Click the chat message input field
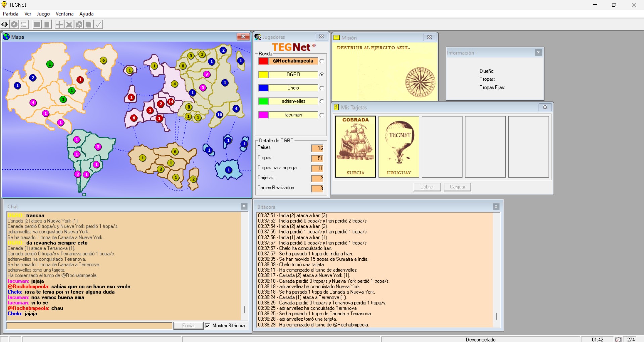 tap(89, 326)
